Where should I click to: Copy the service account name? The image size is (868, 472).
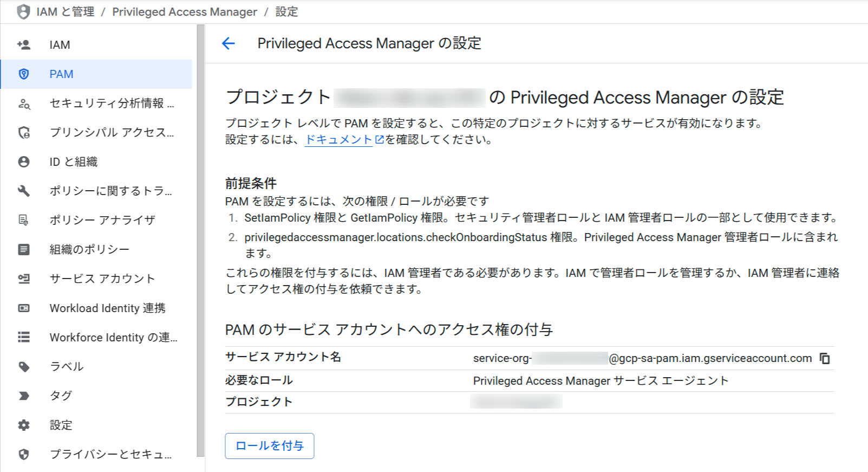pos(824,358)
